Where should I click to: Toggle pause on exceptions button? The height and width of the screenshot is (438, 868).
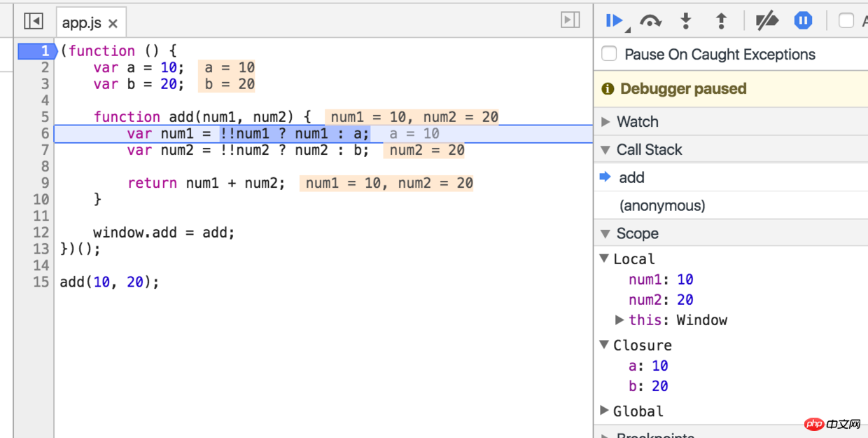(x=803, y=21)
